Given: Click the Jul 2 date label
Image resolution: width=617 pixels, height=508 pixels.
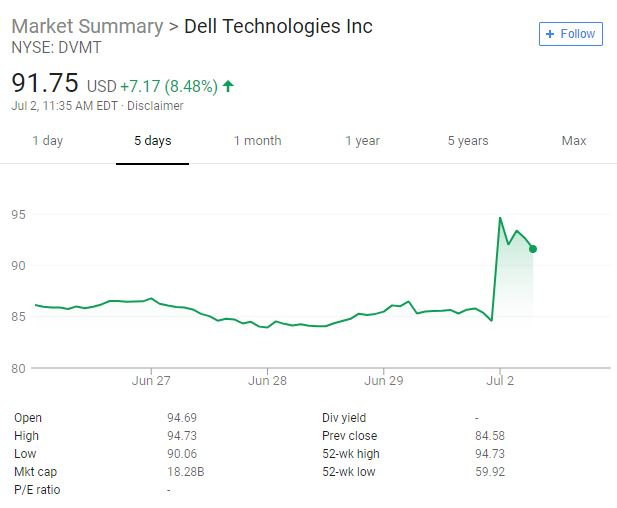Looking at the screenshot, I should click(499, 381).
